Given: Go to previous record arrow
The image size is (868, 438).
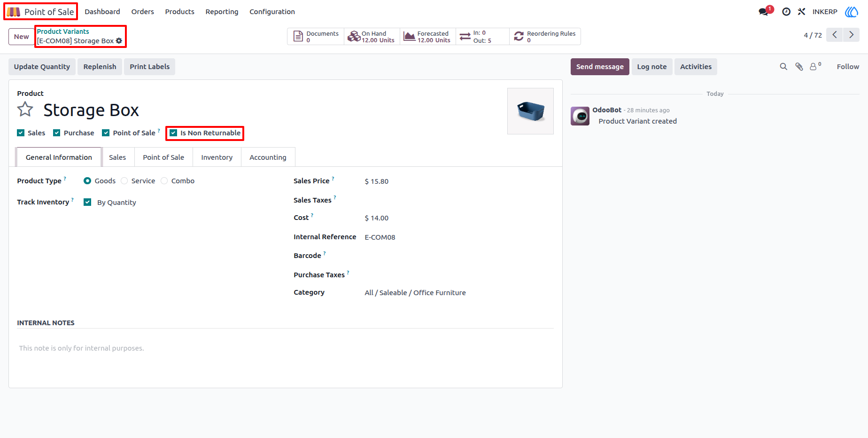Looking at the screenshot, I should (x=835, y=35).
